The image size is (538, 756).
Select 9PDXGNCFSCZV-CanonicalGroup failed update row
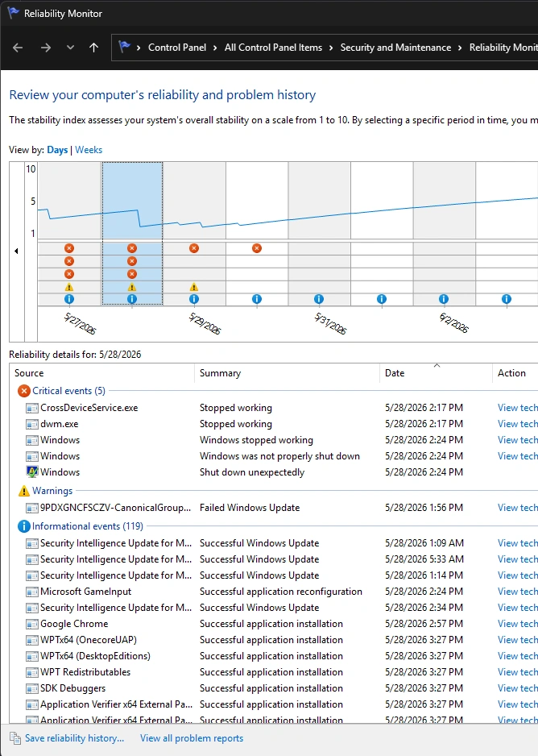(x=274, y=508)
